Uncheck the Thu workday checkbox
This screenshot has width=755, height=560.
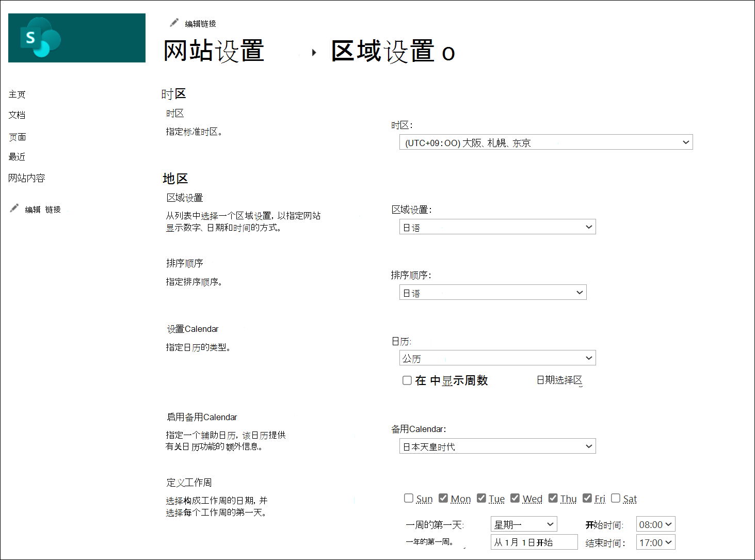[553, 498]
